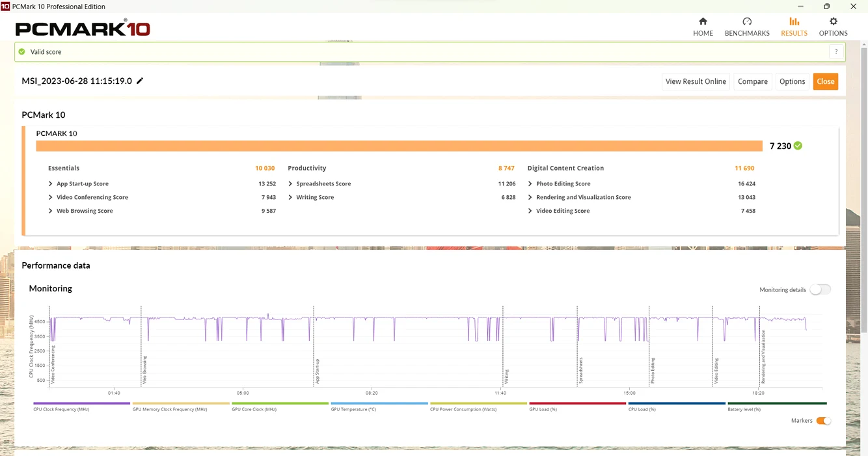The image size is (868, 456).
Task: Click the Valid score banner text
Action: click(46, 51)
